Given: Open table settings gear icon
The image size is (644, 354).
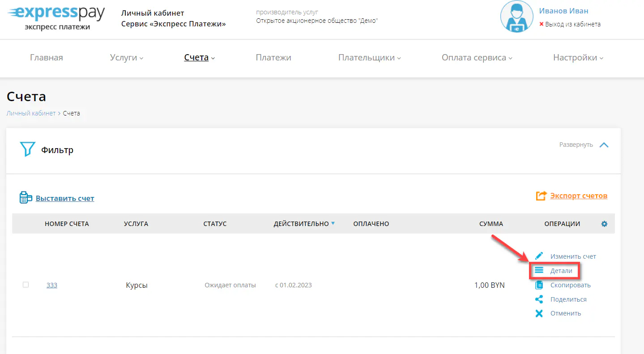Looking at the screenshot, I should (604, 224).
